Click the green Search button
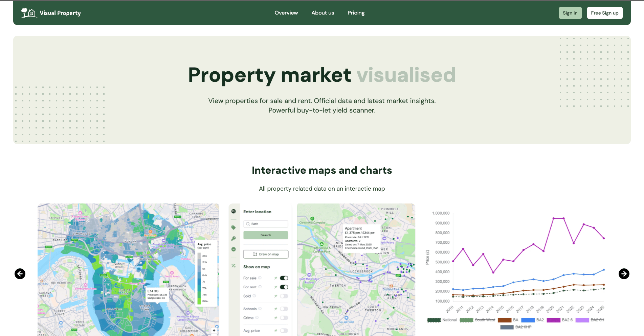The image size is (644, 336). [266, 235]
